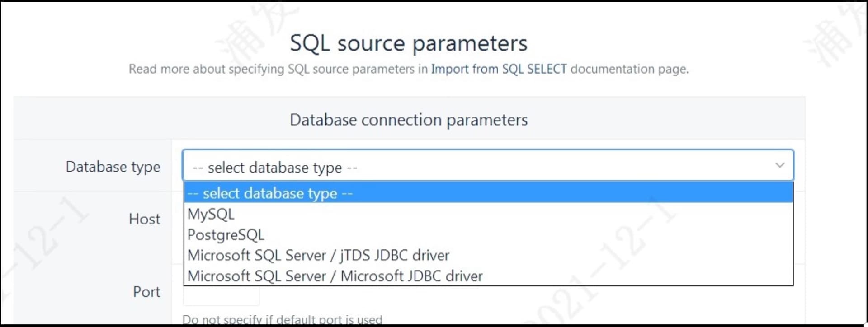Click the chevron arrow of Database type dropdown
The height and width of the screenshot is (327, 868).
[x=779, y=165]
